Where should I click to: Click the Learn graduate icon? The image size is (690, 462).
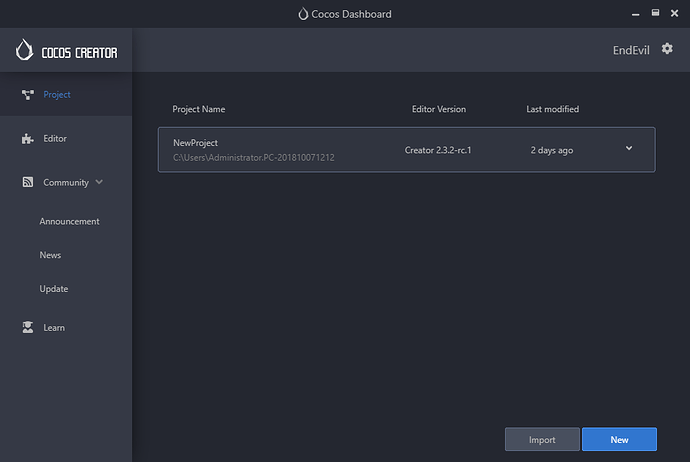point(28,327)
